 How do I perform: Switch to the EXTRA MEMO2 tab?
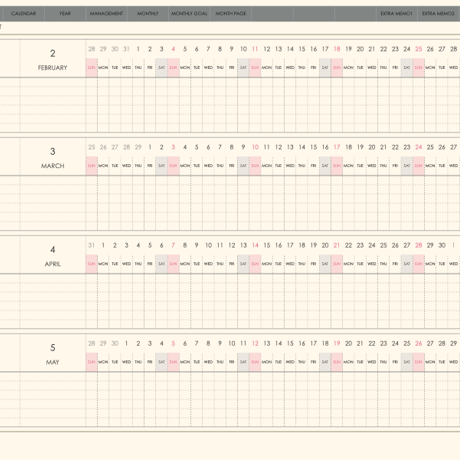[438, 14]
